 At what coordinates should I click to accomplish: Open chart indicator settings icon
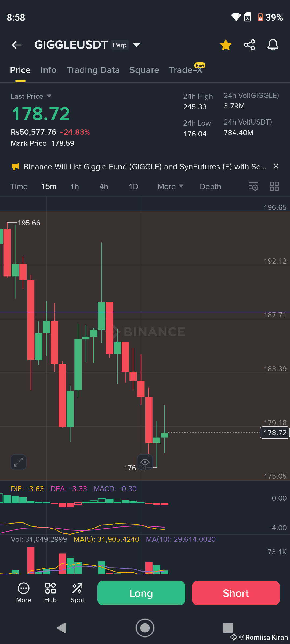click(x=253, y=186)
